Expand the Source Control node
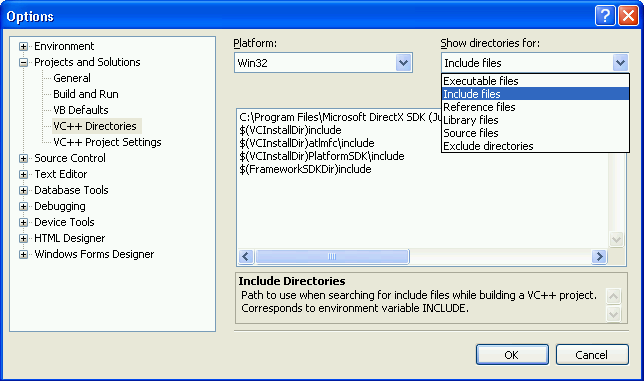Viewport: 644px width, 381px height. pyautogui.click(x=23, y=158)
